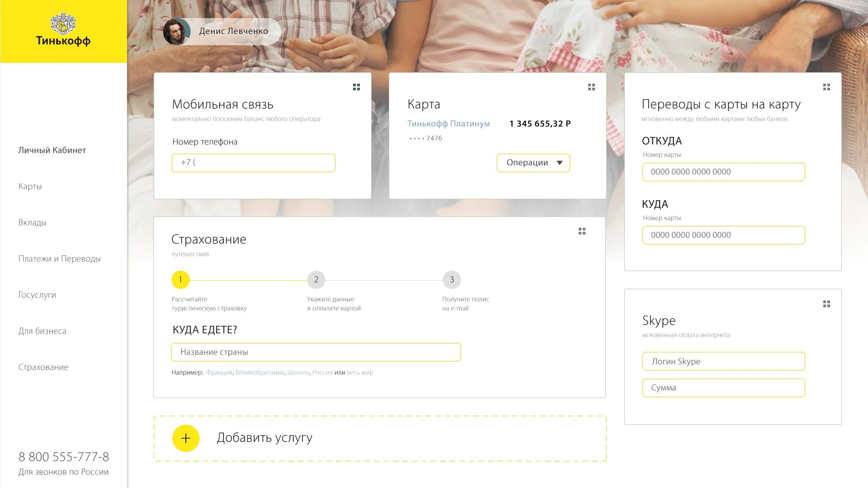Screen dimensions: 868x488
Task: Click the Сумма field in Skype widget
Action: (724, 388)
